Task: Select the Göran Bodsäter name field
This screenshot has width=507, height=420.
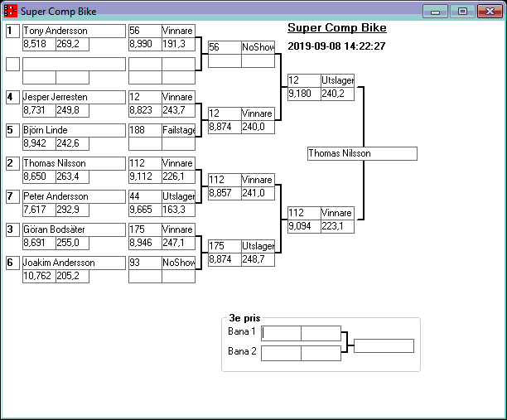Action: click(72, 229)
